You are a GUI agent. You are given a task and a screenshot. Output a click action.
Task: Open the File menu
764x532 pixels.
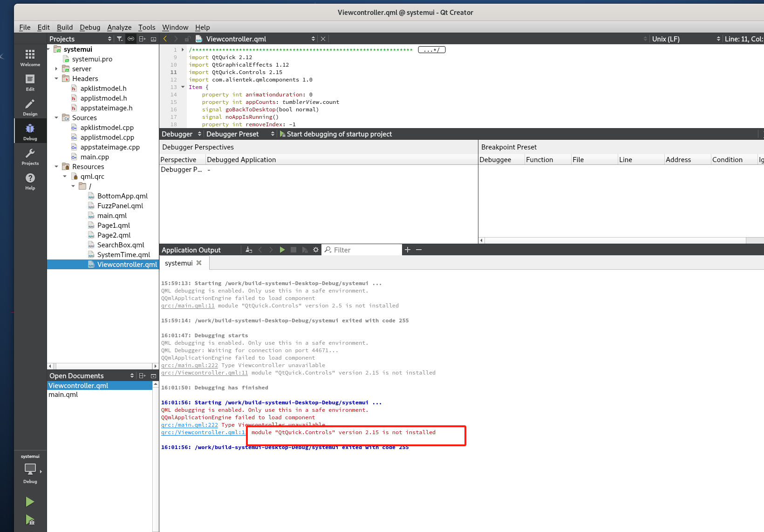pyautogui.click(x=25, y=27)
